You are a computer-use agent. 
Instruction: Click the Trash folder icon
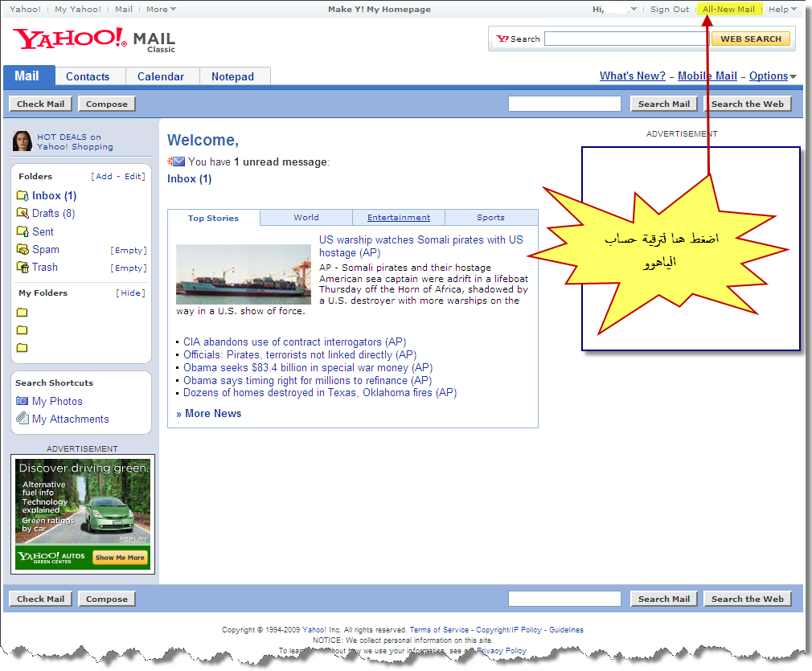pos(23,267)
